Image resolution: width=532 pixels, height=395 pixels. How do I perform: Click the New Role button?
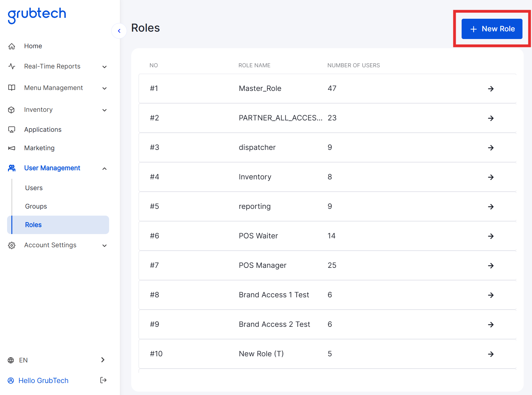(492, 29)
